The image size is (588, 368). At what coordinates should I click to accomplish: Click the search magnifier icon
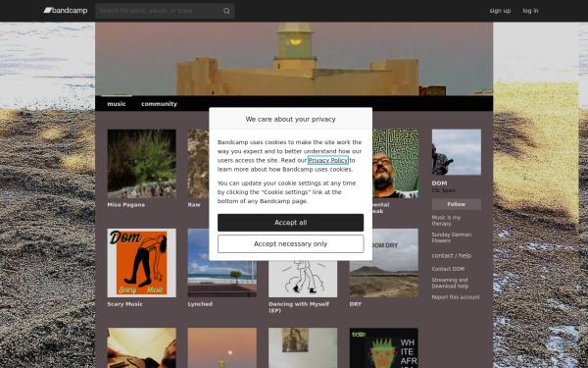coord(226,11)
